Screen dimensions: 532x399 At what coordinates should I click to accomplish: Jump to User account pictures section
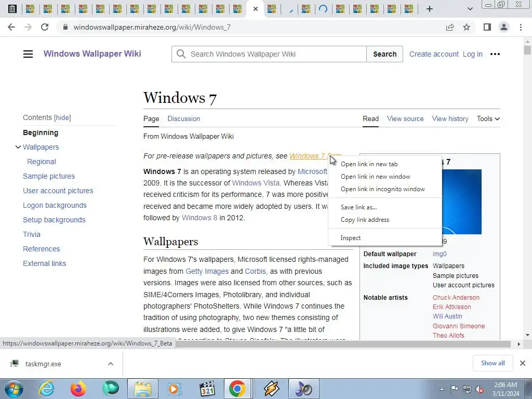(x=58, y=191)
